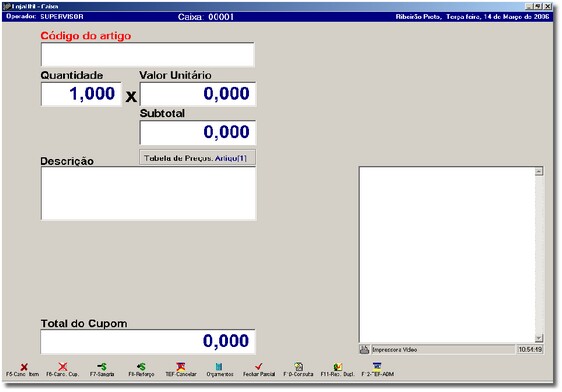Open the F7 Sangria cash withdrawal
This screenshot has width=562, height=392.
click(x=102, y=367)
